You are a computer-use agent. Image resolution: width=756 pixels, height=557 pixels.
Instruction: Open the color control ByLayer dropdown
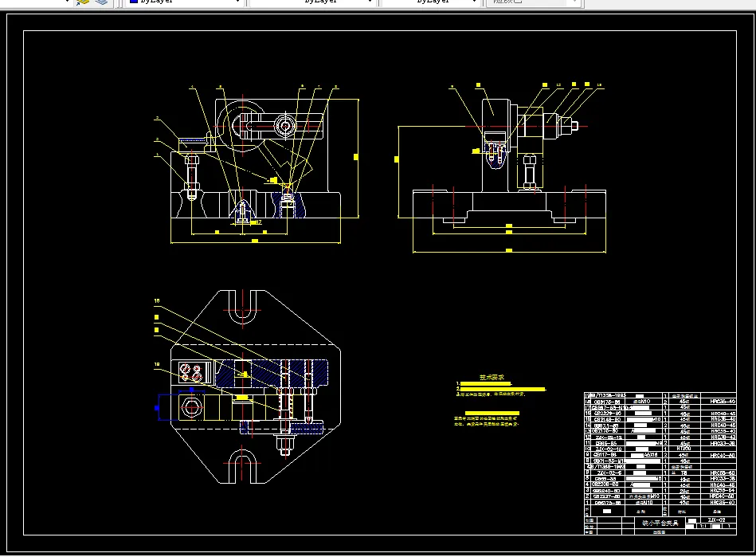tap(185, 2)
